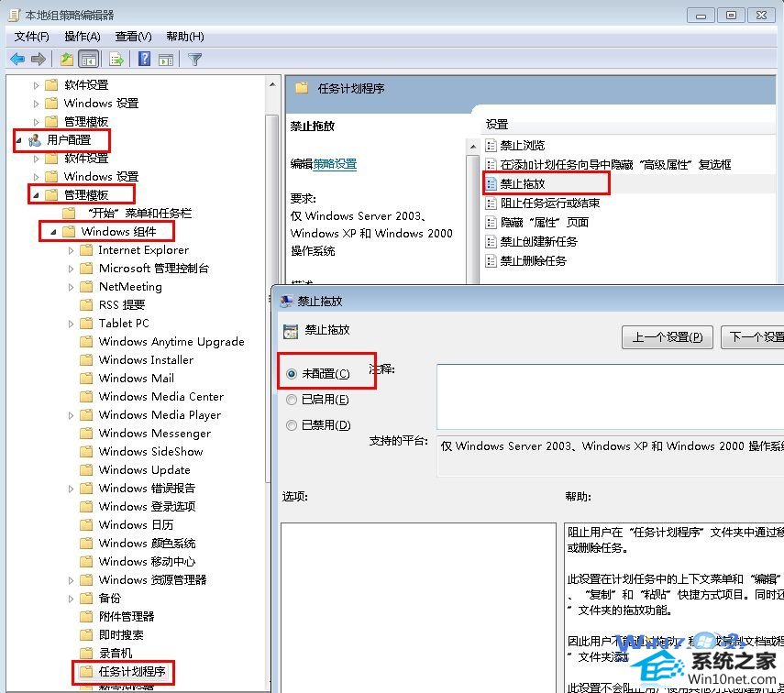784x693 pixels.
Task: Select the Windows 日历 tree folder
Action: (x=136, y=525)
